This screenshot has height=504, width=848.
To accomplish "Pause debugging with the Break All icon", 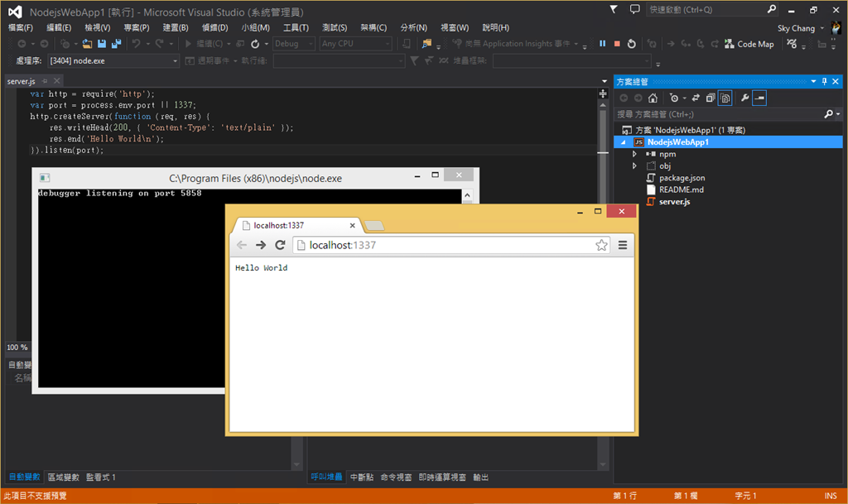I will (x=603, y=44).
